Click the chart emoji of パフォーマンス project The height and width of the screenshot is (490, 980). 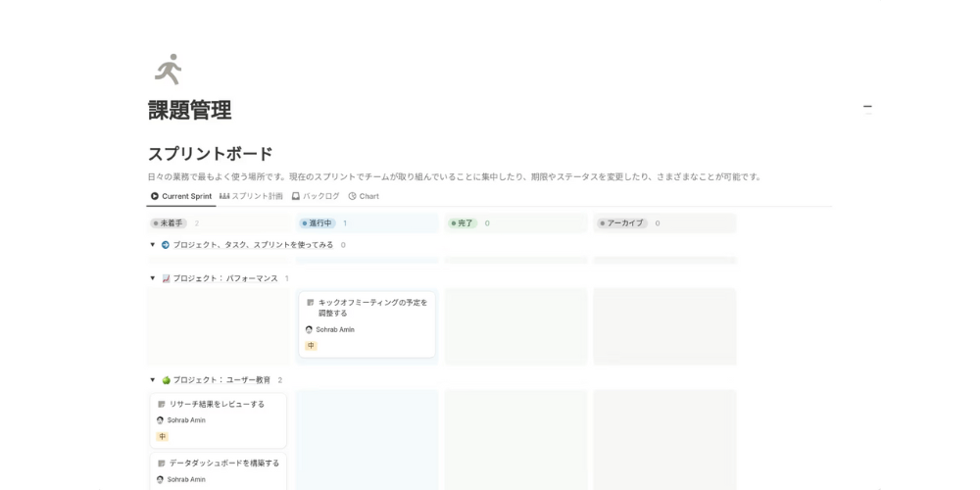click(x=166, y=278)
